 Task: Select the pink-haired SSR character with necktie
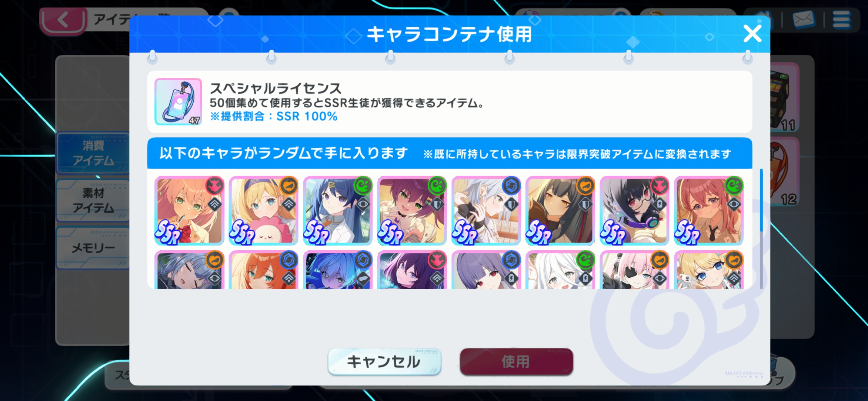pos(708,211)
